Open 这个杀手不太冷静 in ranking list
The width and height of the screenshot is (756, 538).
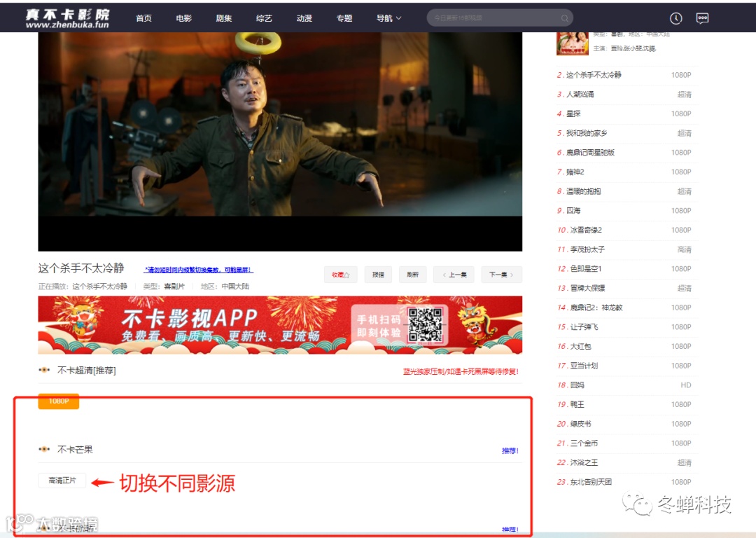point(594,75)
